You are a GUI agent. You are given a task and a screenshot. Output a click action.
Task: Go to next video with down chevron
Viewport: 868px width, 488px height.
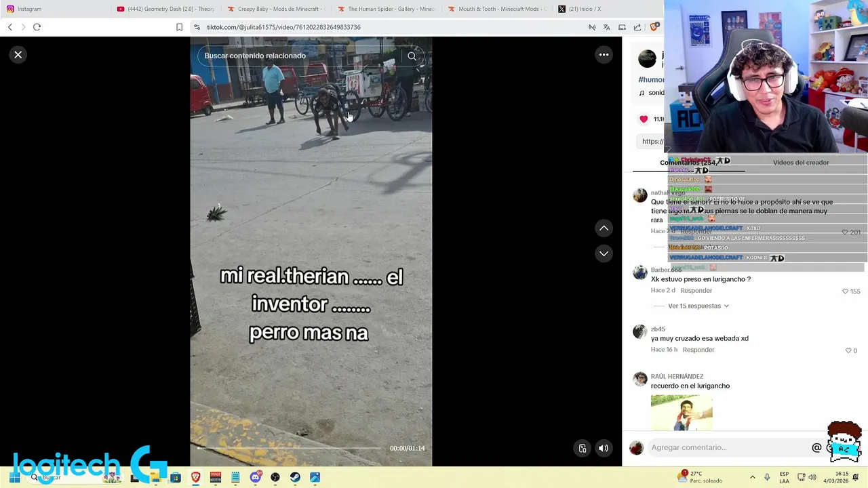pos(604,253)
